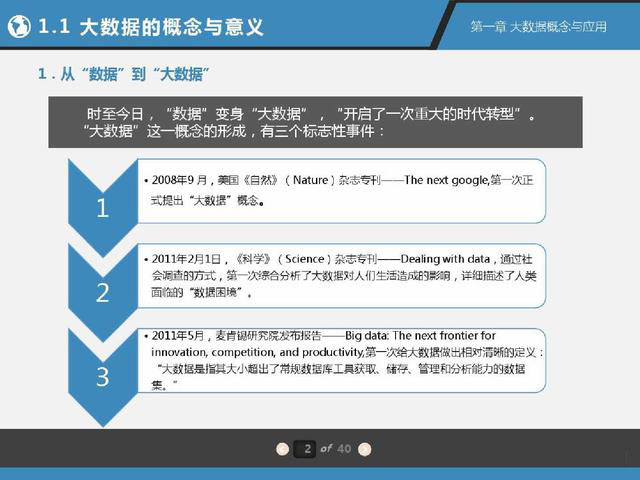Advance to the next slide with the right round button

pos(364,449)
